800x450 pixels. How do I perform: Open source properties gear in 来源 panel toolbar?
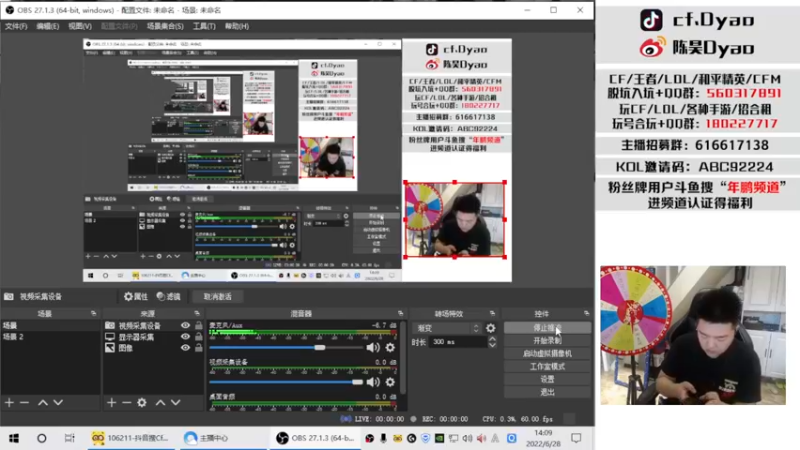(x=142, y=403)
